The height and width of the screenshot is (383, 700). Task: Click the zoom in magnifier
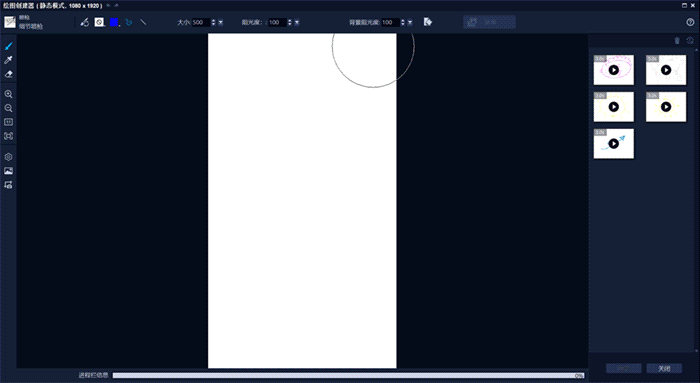pyautogui.click(x=8, y=94)
